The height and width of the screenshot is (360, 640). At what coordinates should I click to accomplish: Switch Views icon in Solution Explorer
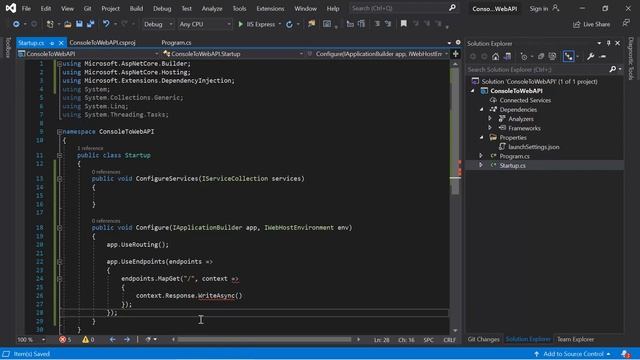507,57
